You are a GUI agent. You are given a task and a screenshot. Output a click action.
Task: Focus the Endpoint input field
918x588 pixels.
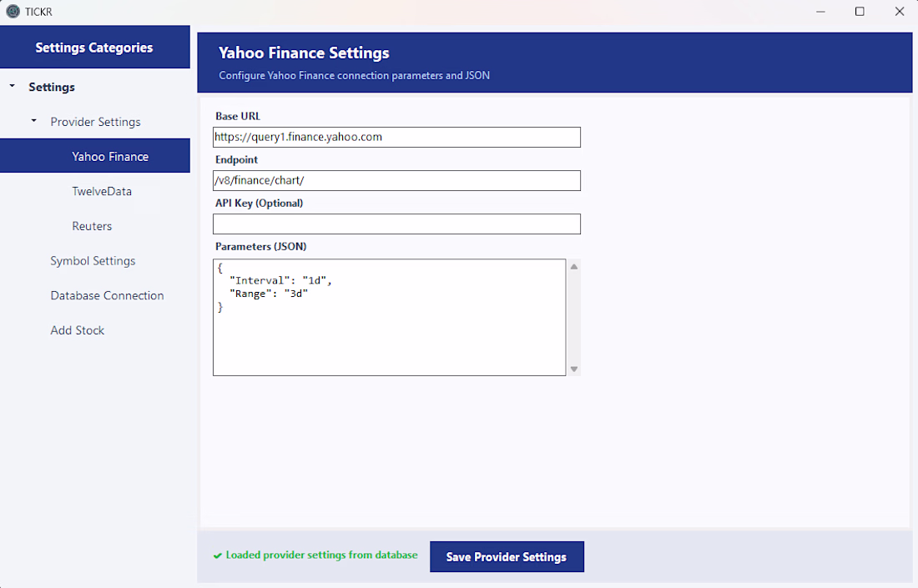click(x=396, y=180)
